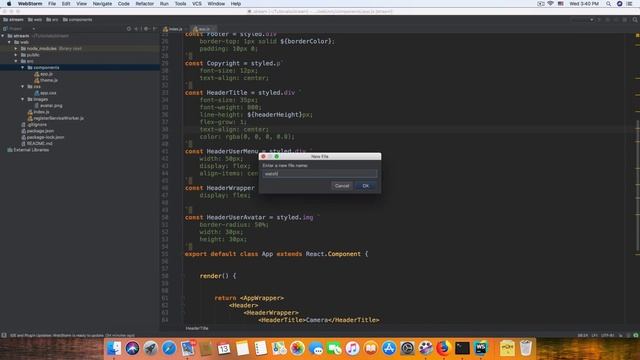
Task: Select README.md in the project tree
Action: 37,144
